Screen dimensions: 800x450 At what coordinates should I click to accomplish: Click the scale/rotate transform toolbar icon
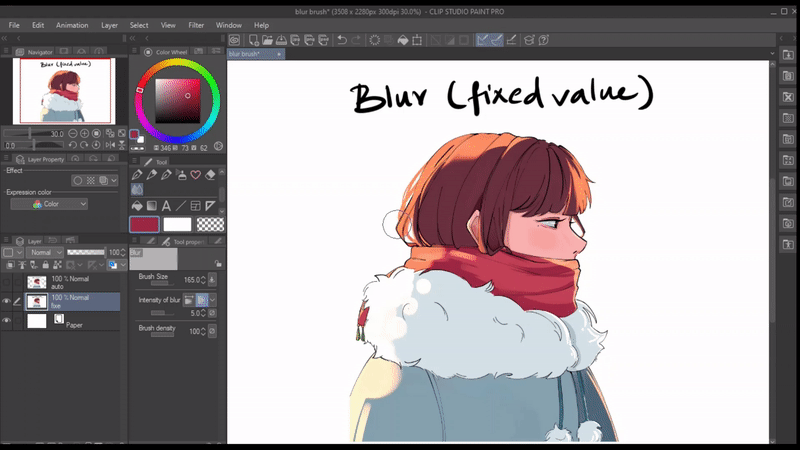pos(417,40)
